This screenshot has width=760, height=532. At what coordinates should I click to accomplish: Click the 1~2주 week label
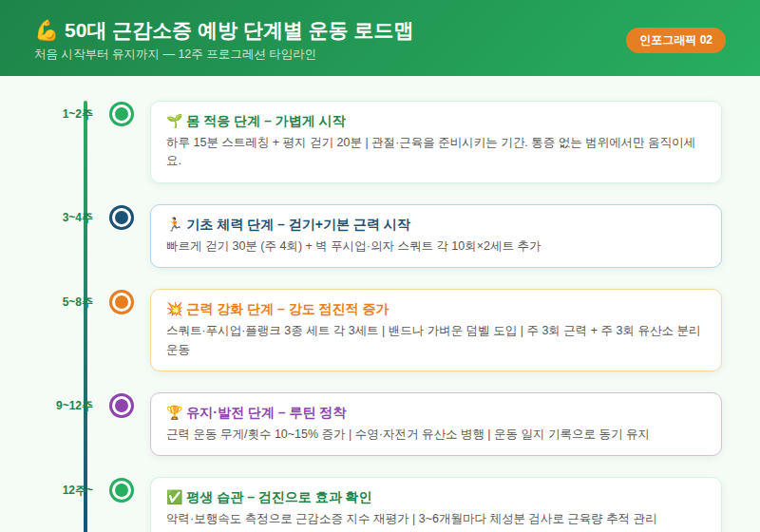tap(77, 114)
